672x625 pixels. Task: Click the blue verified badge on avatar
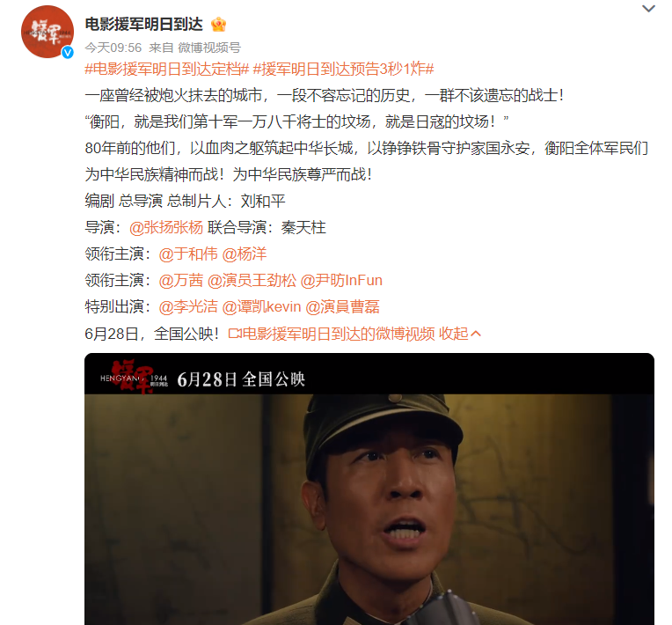(67, 52)
